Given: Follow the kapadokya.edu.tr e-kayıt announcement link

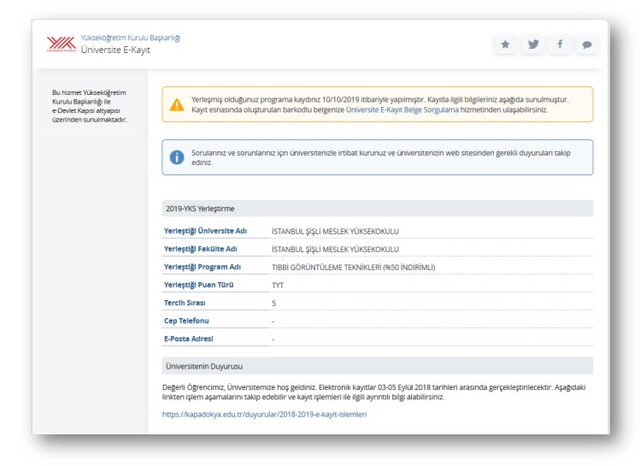Looking at the screenshot, I should tap(264, 413).
